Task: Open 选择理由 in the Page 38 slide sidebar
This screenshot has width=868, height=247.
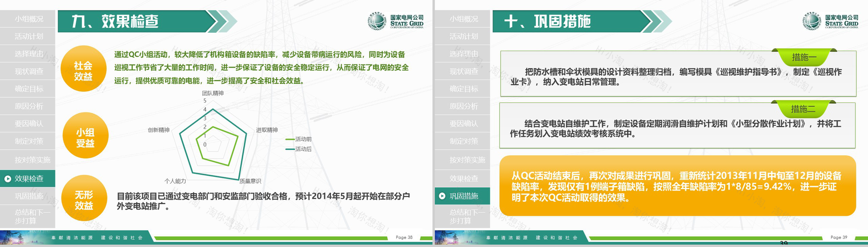Action: [28, 54]
